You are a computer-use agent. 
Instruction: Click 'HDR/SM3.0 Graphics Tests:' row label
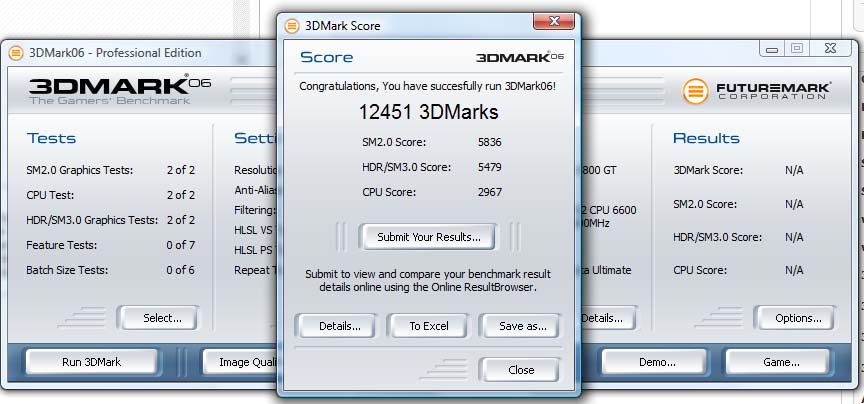(92, 220)
